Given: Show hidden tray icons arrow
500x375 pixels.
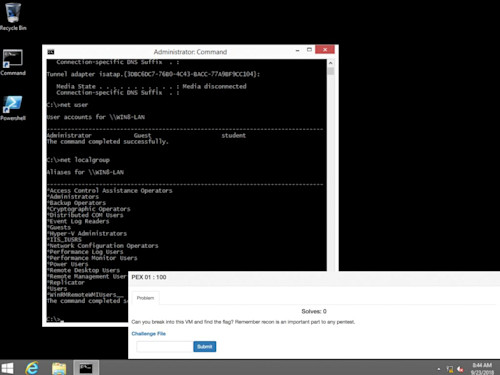Looking at the screenshot, I should [x=439, y=369].
